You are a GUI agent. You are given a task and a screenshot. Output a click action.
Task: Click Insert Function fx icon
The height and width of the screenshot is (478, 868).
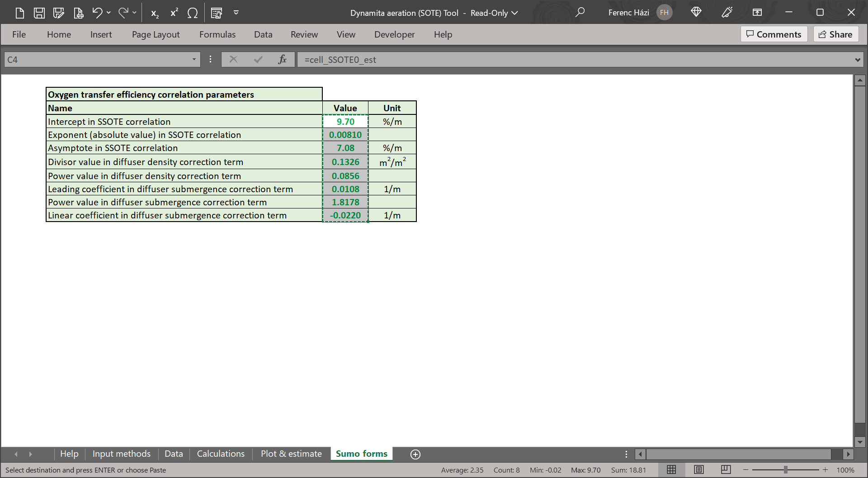(x=282, y=59)
